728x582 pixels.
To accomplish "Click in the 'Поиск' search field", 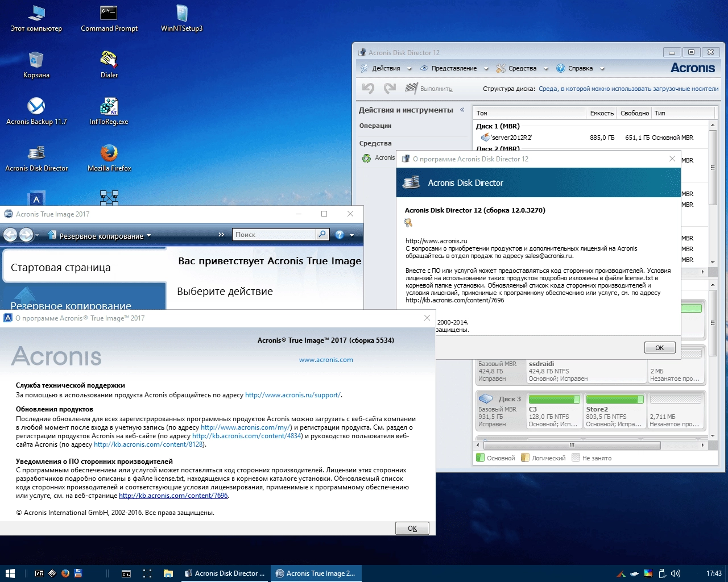I will point(274,234).
